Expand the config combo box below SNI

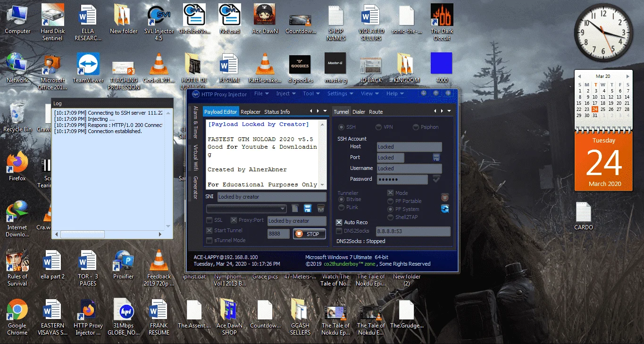pyautogui.click(x=283, y=209)
